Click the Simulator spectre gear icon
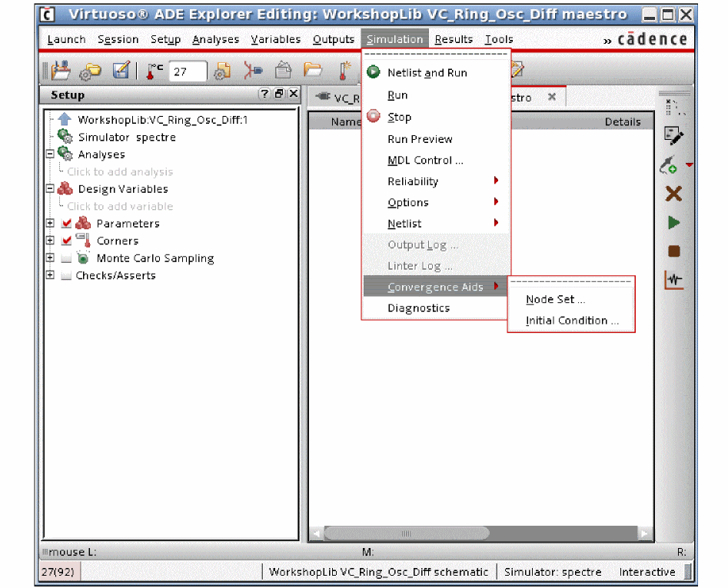This screenshot has width=728, height=588. tap(65, 137)
